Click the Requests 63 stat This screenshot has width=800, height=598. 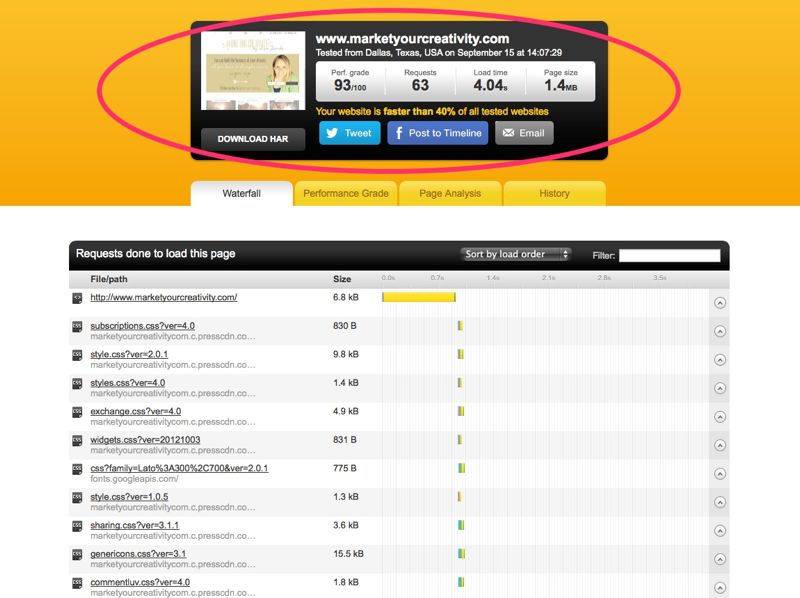pos(420,81)
